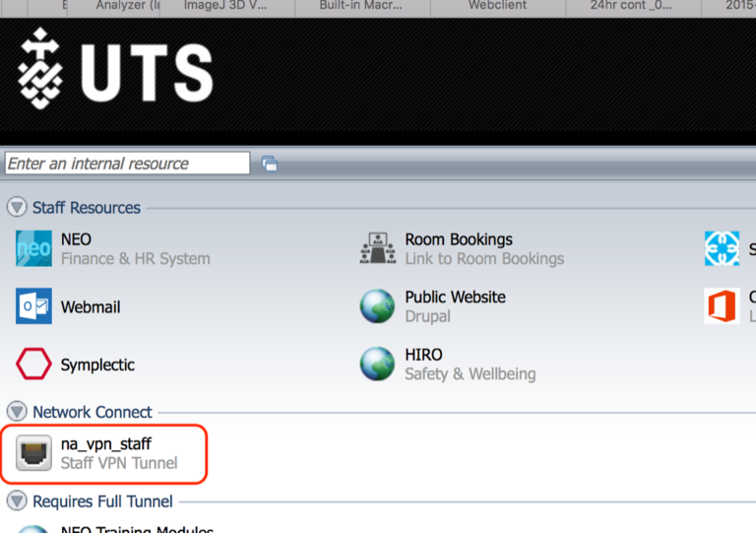Click the Office icon at right edge
The height and width of the screenshot is (533, 756).
pyautogui.click(x=723, y=306)
